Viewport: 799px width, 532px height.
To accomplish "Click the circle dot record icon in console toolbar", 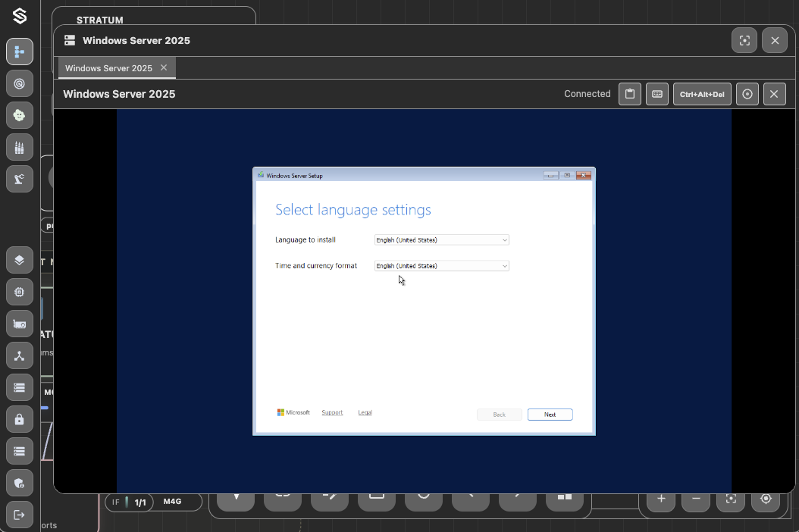I will click(747, 94).
